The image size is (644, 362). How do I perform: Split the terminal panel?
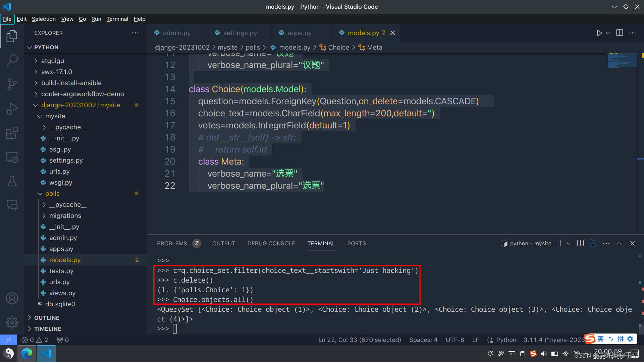[580, 243]
